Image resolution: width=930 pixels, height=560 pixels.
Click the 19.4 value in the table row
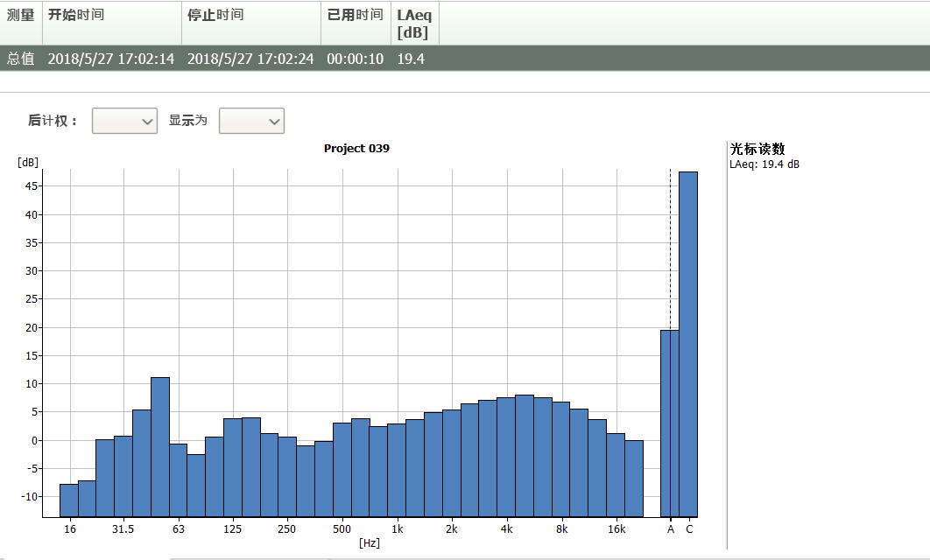click(x=411, y=59)
